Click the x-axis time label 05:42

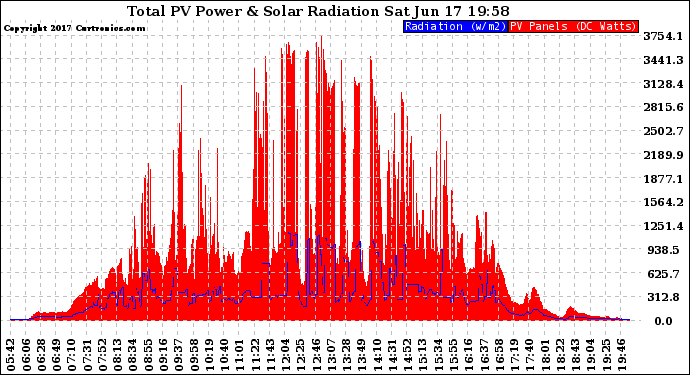click(11, 355)
